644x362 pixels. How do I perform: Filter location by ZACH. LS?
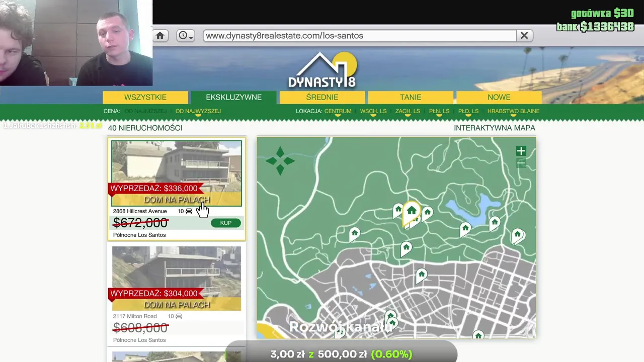tap(408, 111)
